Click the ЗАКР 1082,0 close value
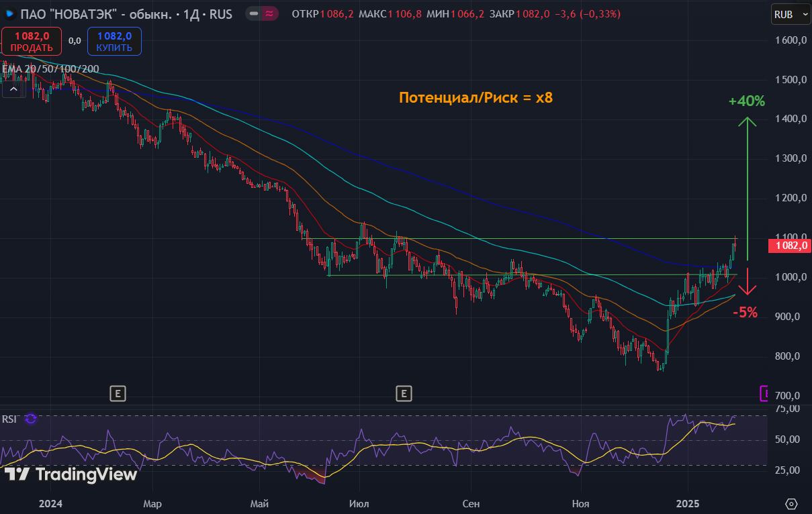 (520, 14)
